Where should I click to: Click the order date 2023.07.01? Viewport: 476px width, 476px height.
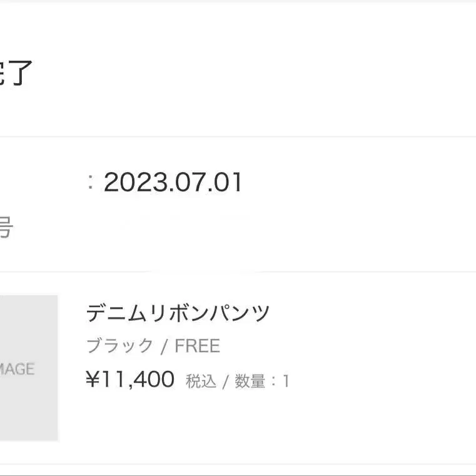pos(173,183)
